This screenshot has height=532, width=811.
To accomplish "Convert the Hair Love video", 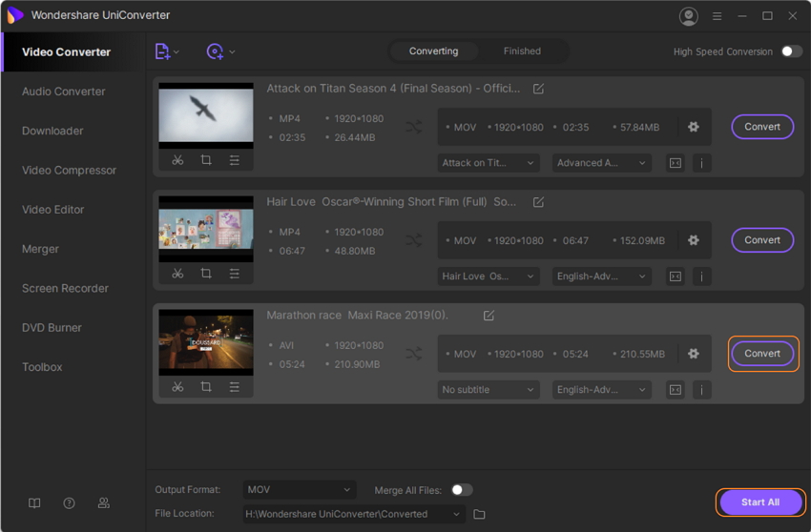I will [762, 240].
